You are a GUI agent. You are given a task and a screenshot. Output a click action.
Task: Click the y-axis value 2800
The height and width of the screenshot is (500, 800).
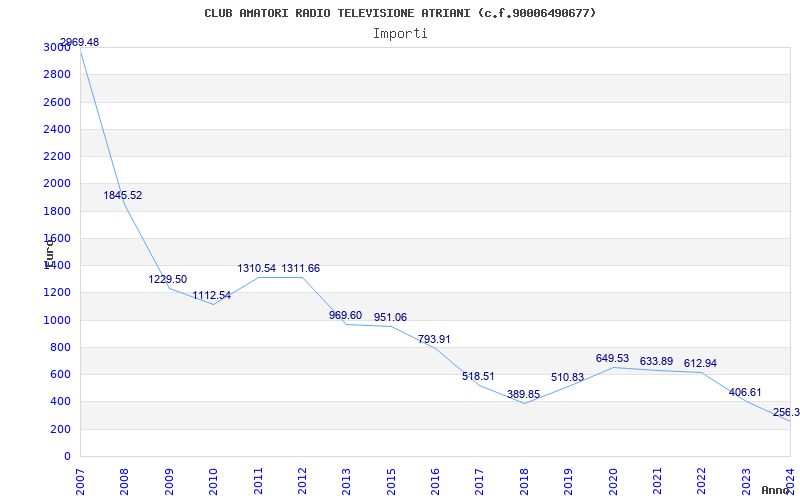coord(57,74)
